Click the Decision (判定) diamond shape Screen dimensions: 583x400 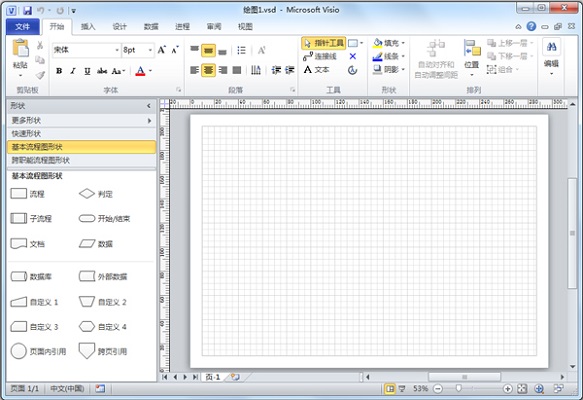[87, 194]
